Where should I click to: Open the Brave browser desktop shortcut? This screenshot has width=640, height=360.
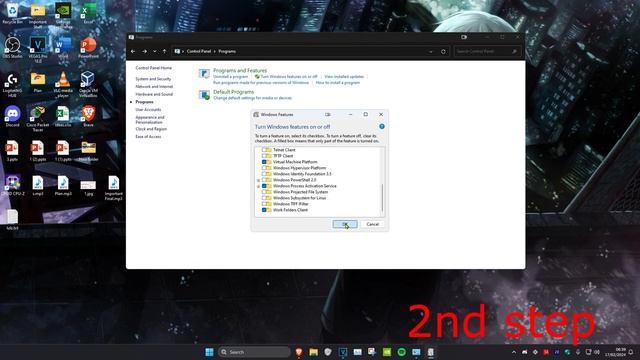click(x=88, y=116)
